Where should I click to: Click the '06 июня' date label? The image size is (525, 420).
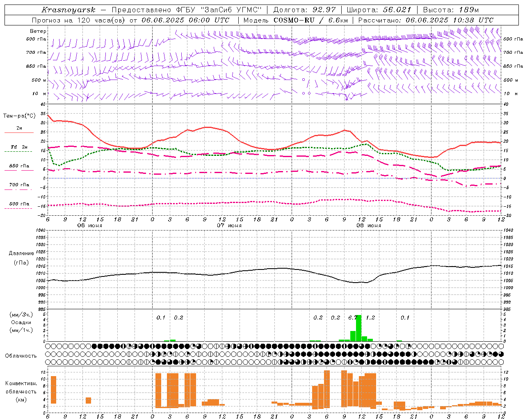tap(90, 226)
